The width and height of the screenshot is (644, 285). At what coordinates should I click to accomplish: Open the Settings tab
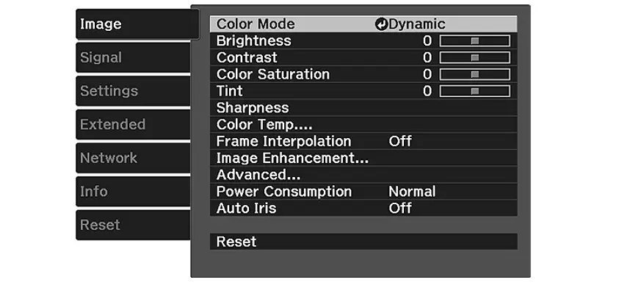point(133,91)
